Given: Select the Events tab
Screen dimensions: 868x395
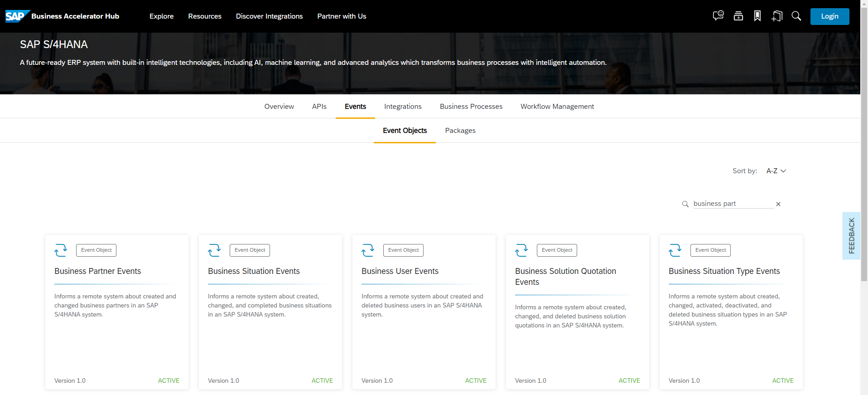Looking at the screenshot, I should click(355, 107).
